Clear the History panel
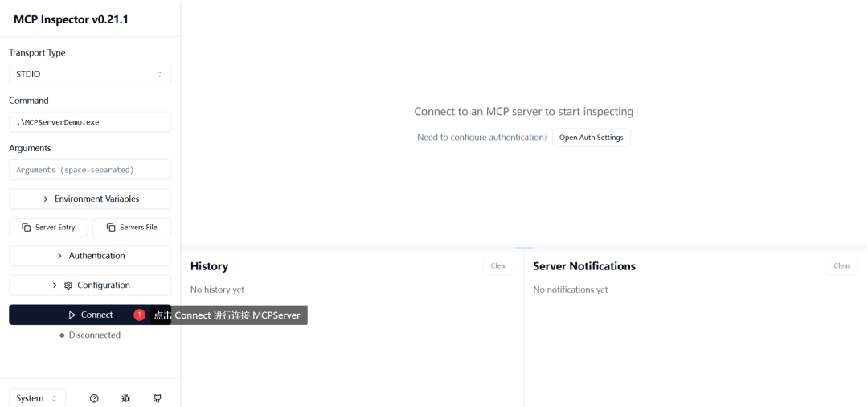Image resolution: width=868 pixels, height=407 pixels. click(x=499, y=265)
